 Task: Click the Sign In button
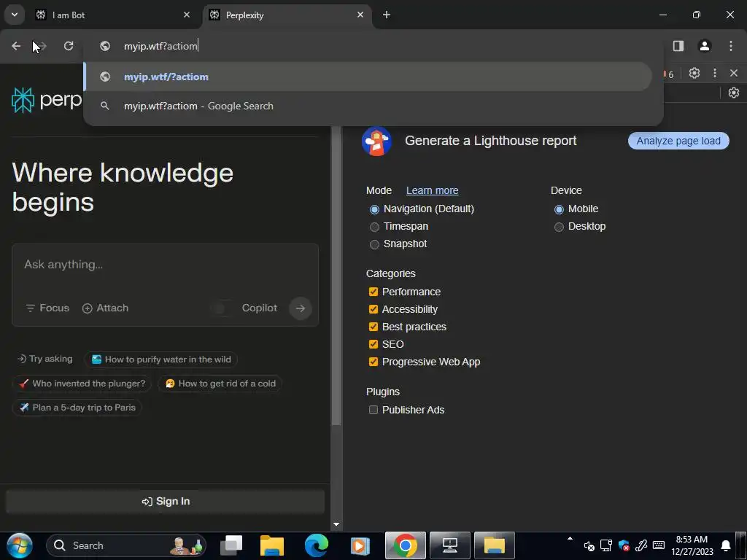click(166, 502)
